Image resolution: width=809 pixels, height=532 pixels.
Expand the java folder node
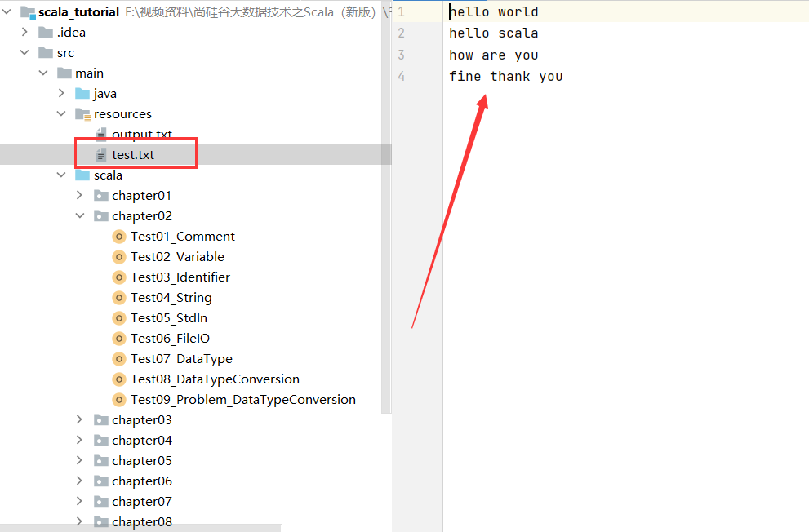[61, 94]
